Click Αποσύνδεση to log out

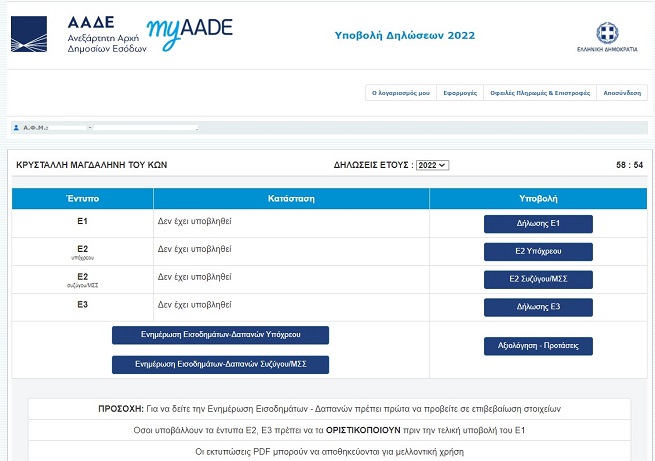coord(622,92)
